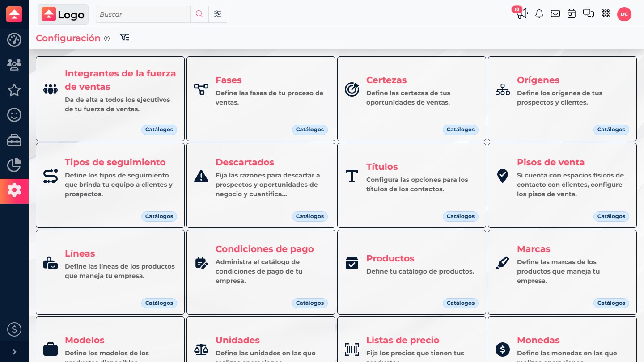Click the magnifier search button
644x362 pixels.
click(x=199, y=14)
